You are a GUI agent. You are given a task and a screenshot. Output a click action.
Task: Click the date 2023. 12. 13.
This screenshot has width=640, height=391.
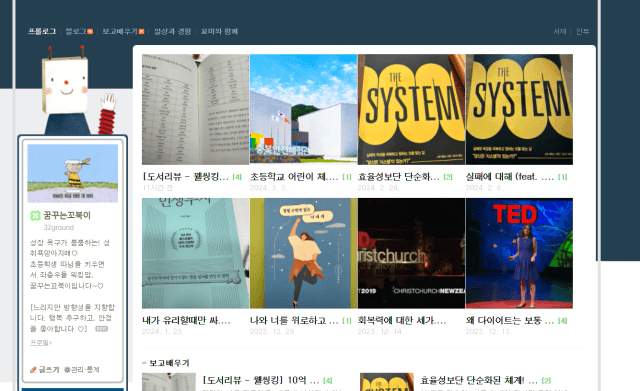(488, 331)
